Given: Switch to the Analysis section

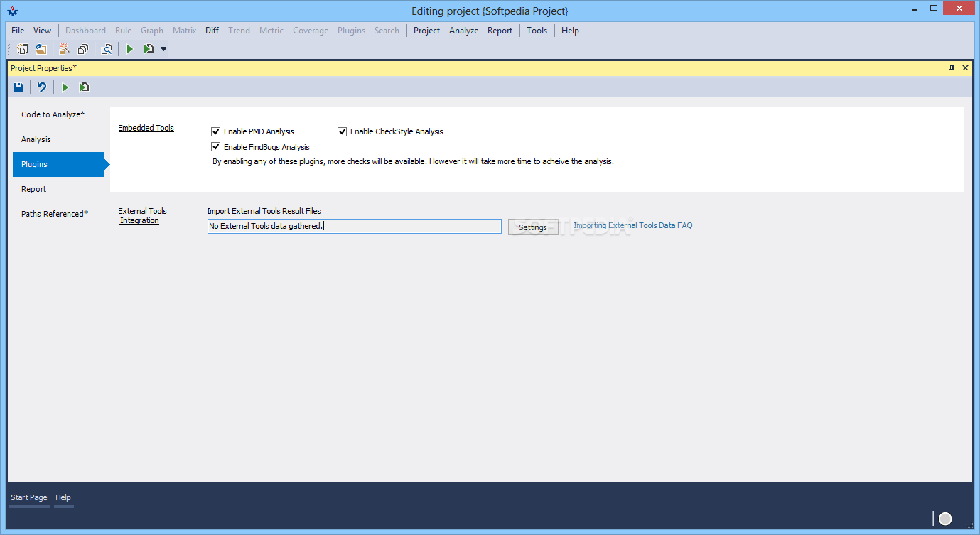Looking at the screenshot, I should tap(58, 139).
